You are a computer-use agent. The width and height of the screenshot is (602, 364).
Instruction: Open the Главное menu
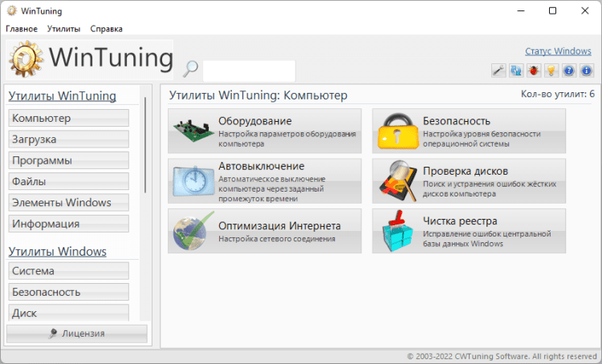pyautogui.click(x=22, y=29)
